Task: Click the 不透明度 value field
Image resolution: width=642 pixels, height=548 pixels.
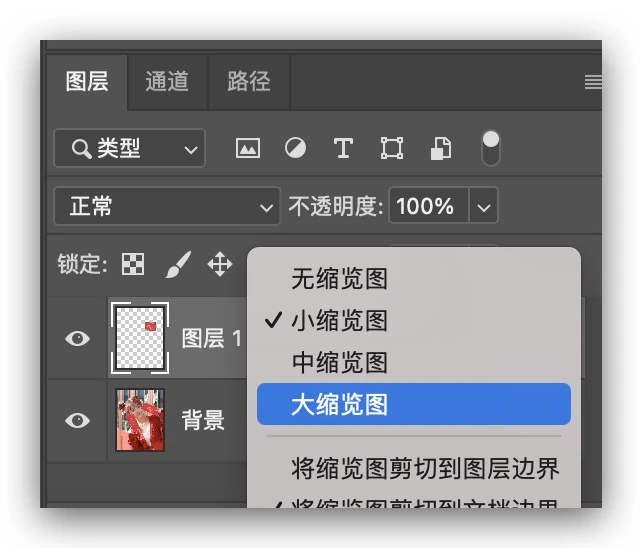Action: click(x=427, y=207)
